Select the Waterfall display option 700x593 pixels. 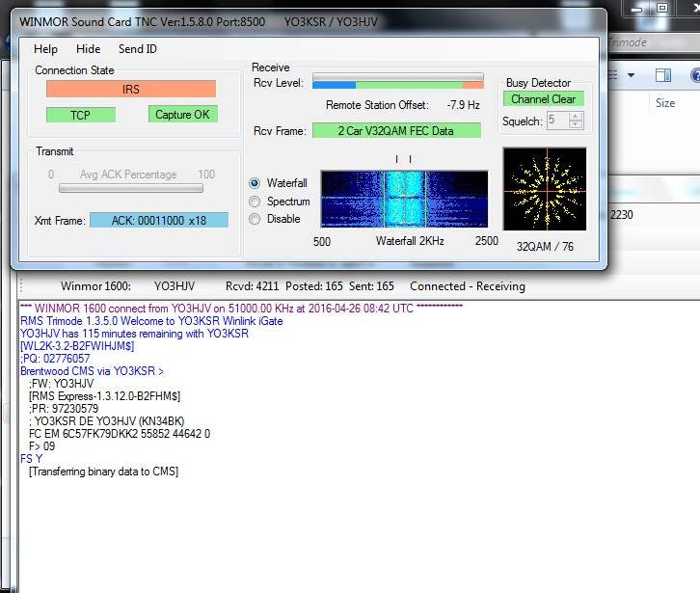click(x=255, y=183)
